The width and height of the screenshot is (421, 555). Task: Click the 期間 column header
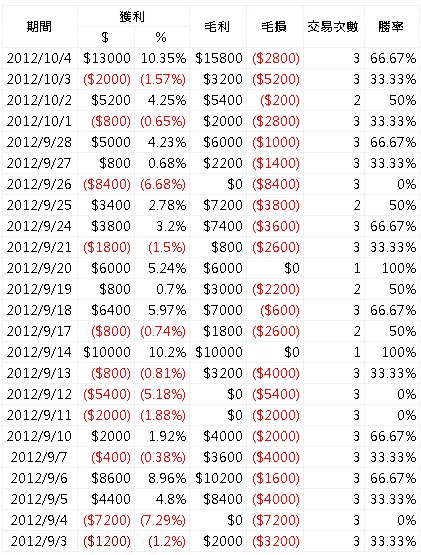(40, 27)
